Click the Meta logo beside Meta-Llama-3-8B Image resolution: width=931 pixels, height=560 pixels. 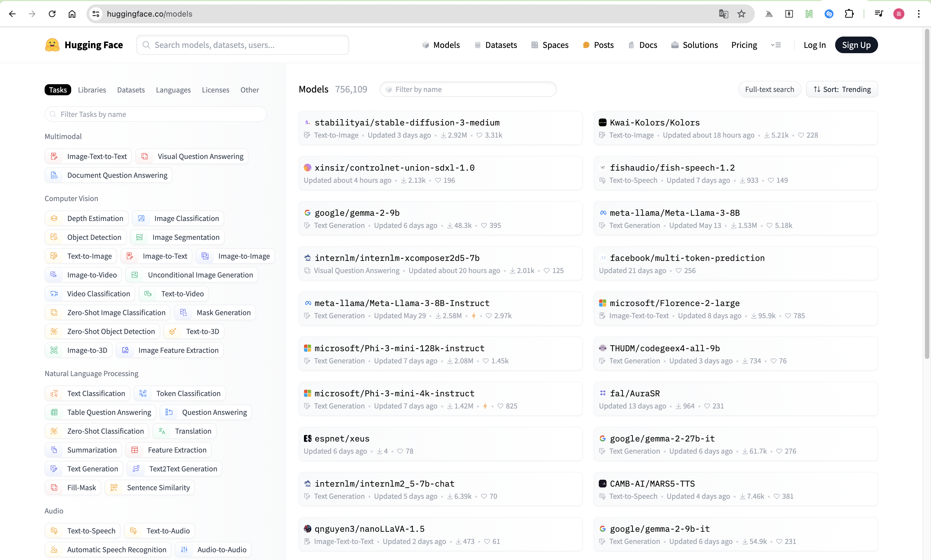click(x=603, y=213)
